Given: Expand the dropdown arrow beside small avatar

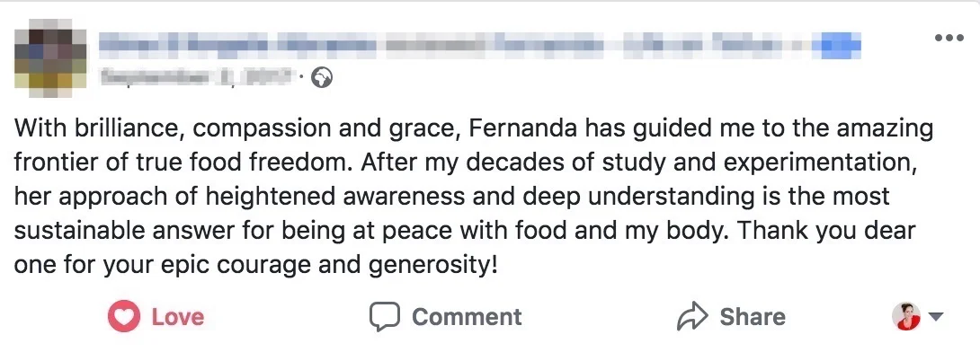Looking at the screenshot, I should point(935,317).
